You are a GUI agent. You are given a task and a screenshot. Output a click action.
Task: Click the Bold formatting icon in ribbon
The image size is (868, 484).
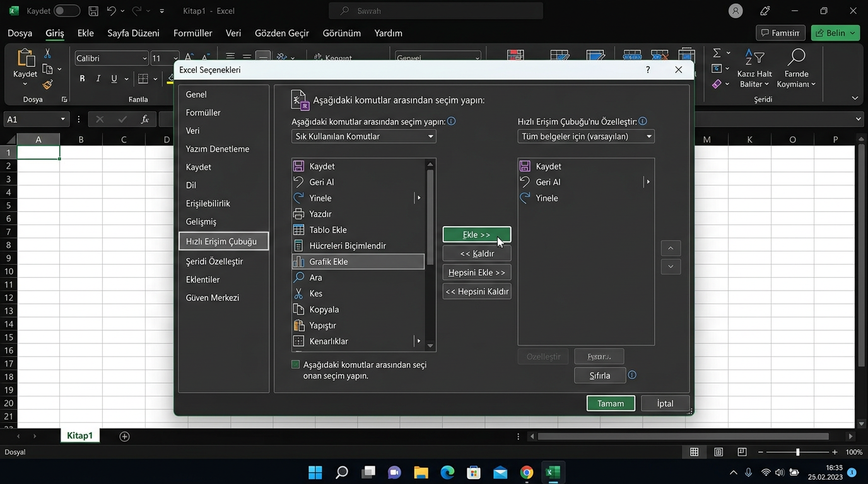click(82, 79)
